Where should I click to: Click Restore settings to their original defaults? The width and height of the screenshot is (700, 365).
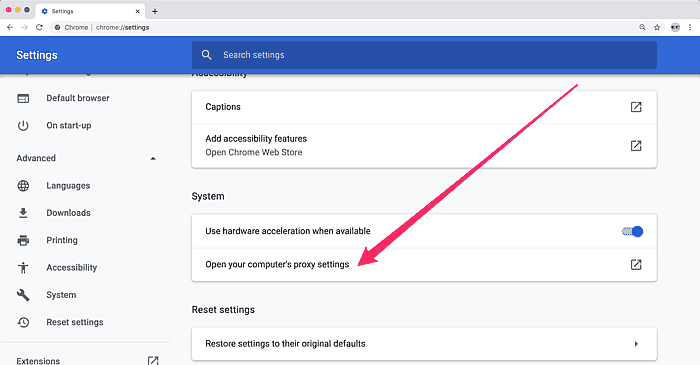(424, 344)
